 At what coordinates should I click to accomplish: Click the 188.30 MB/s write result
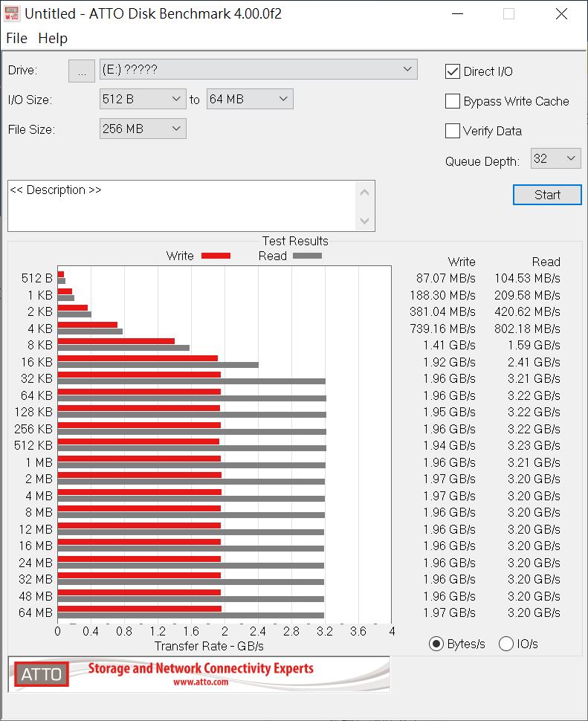click(x=442, y=295)
